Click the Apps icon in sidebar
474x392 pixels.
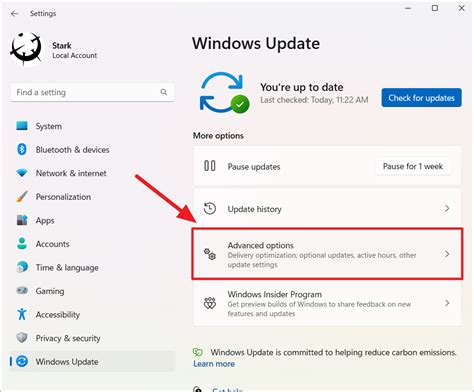pyautogui.click(x=22, y=220)
